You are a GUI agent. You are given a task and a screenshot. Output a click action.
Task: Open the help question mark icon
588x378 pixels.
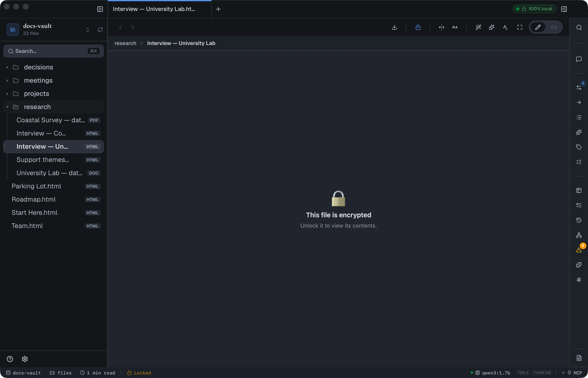click(10, 359)
